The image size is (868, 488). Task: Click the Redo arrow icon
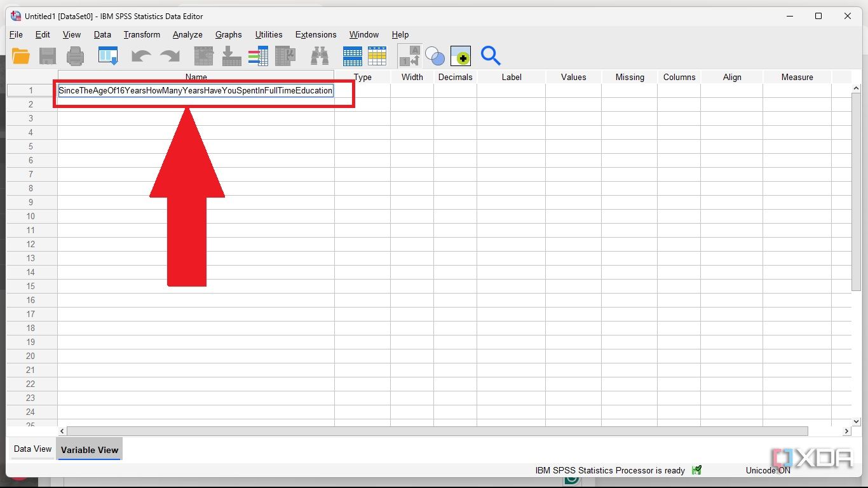[x=170, y=56]
